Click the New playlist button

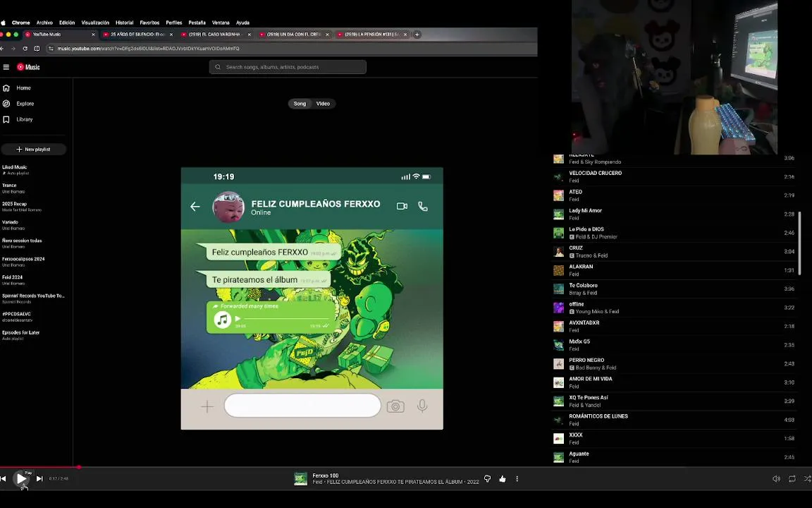[x=34, y=150]
